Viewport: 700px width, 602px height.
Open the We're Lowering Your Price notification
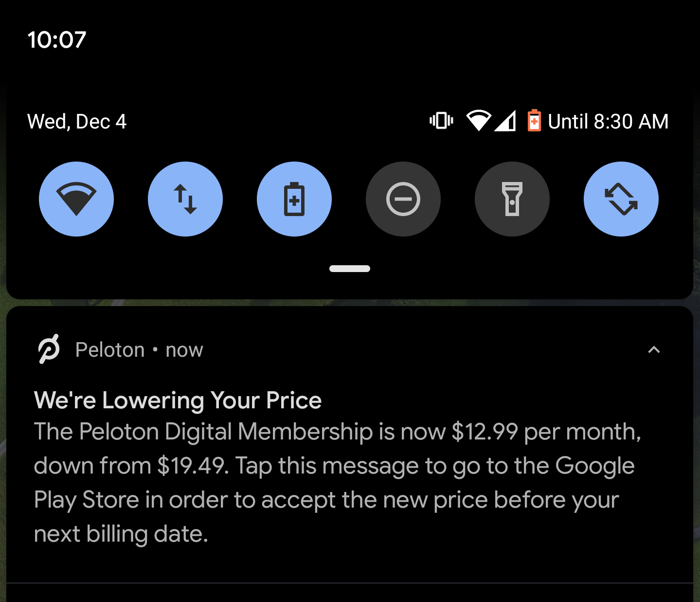[x=178, y=401]
